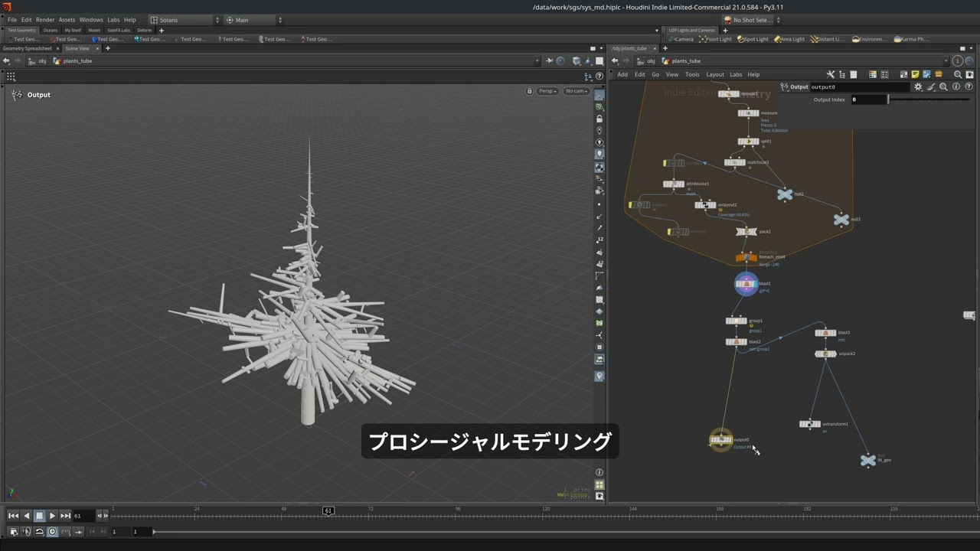
Task: Close the Scene View tab
Action: (x=97, y=48)
